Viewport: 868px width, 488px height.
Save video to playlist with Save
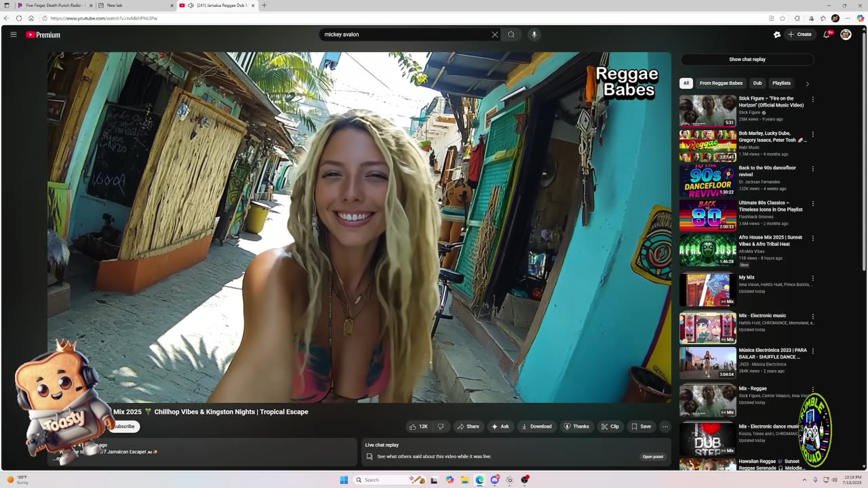(x=641, y=426)
